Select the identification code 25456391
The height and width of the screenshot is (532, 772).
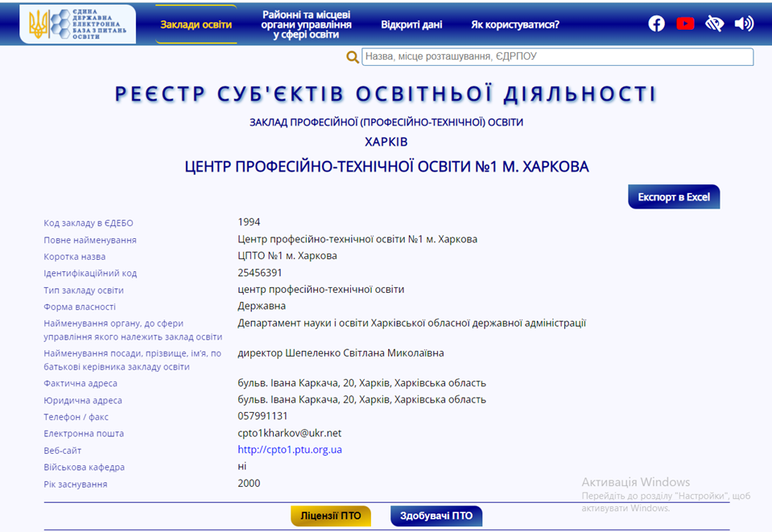click(259, 273)
